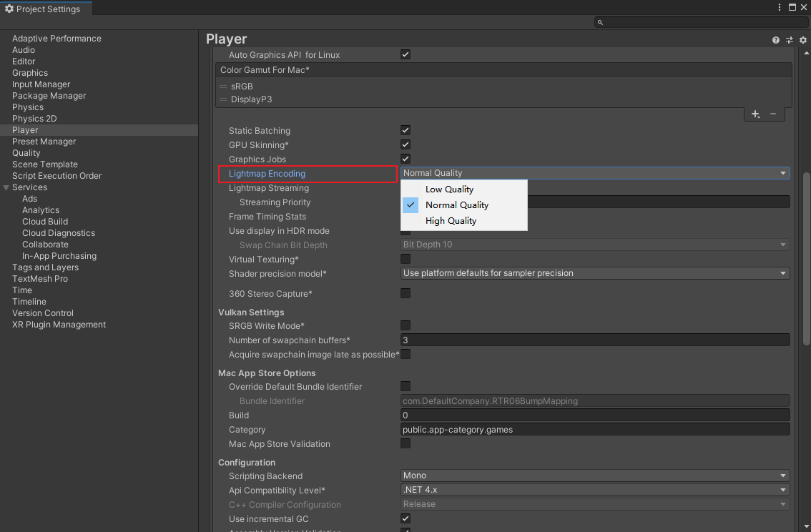Open the Player preset selector icon

tap(790, 40)
